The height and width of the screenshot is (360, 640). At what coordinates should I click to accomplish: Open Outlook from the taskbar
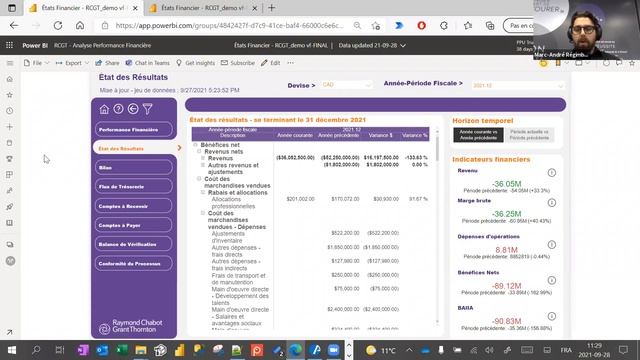tap(102, 350)
